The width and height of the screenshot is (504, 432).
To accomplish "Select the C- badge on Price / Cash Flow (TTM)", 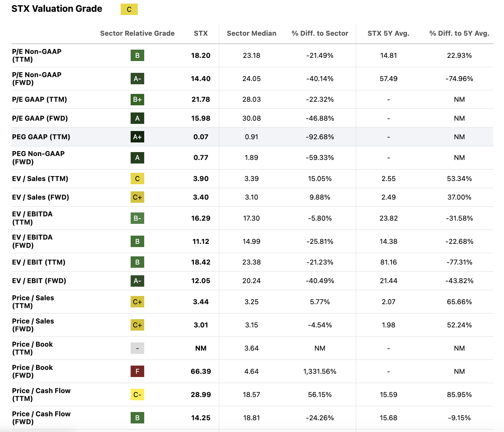I will click(x=137, y=395).
